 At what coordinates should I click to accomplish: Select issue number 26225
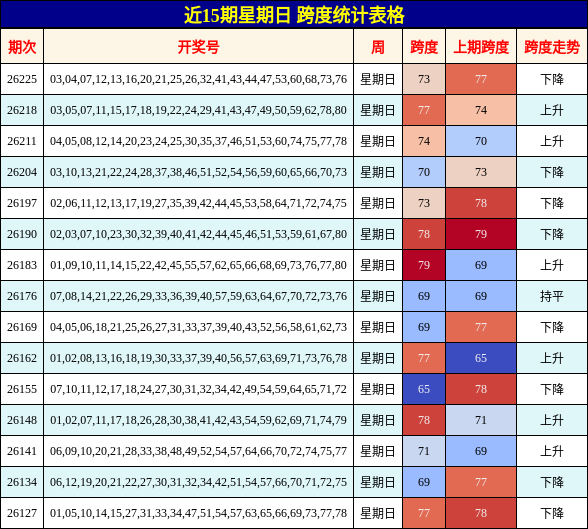22,79
